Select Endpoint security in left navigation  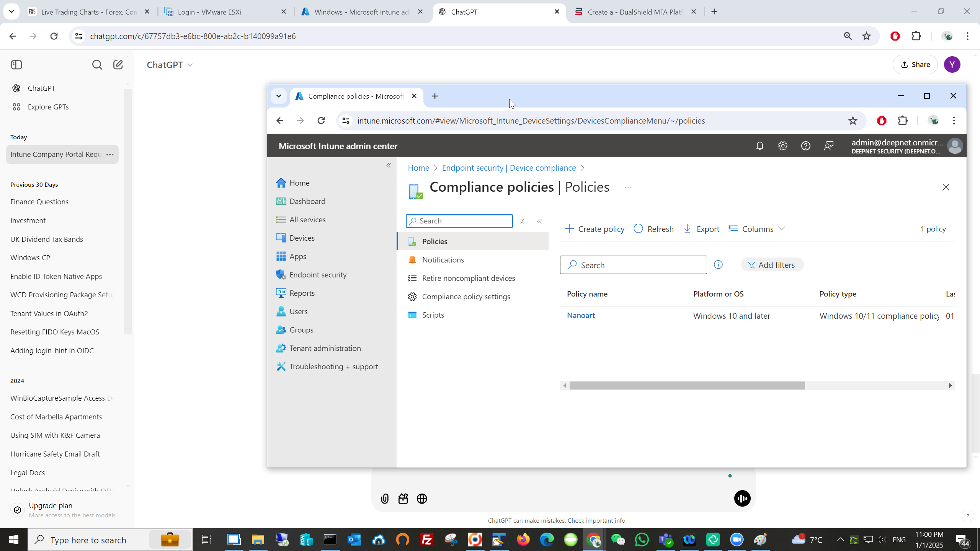coord(318,275)
